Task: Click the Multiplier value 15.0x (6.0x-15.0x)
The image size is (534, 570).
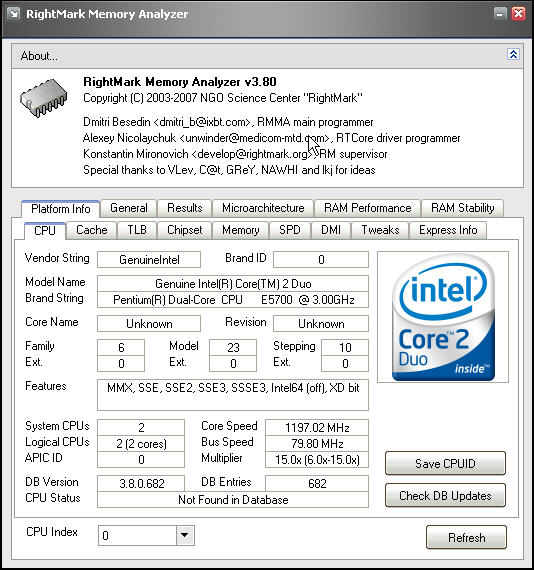Action: 317,460
